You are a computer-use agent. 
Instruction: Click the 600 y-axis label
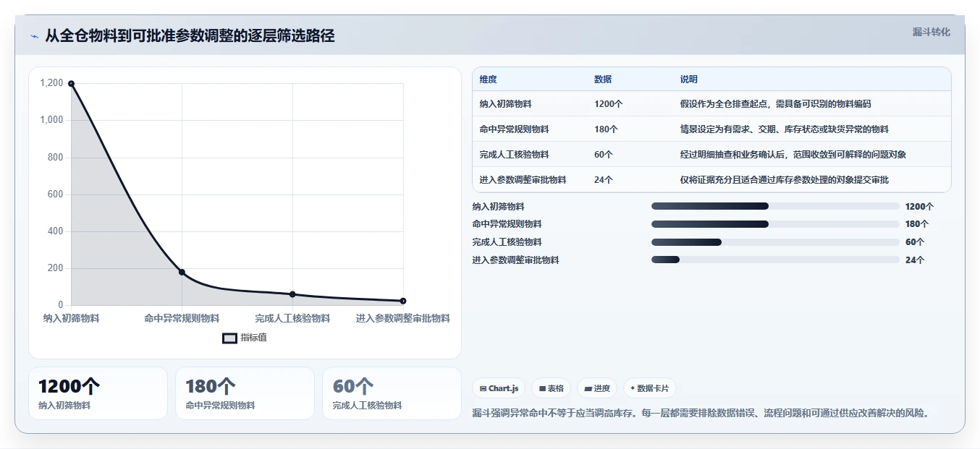coord(56,194)
